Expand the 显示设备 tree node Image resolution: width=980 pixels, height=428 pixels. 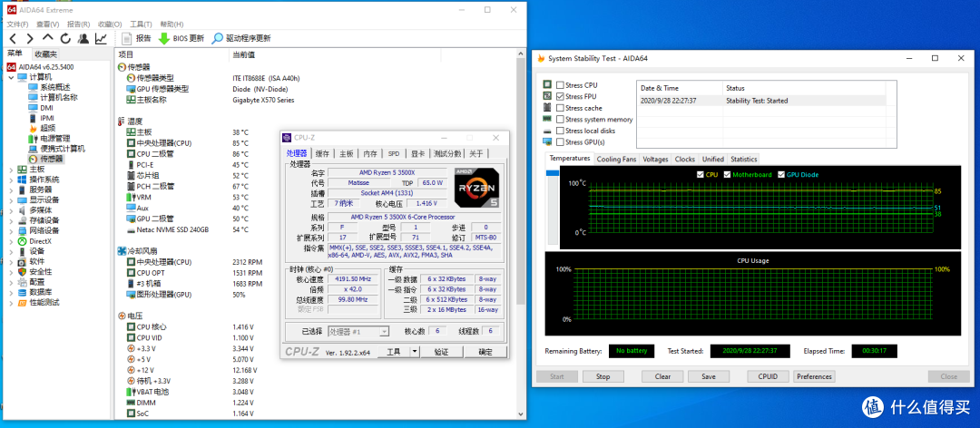11,199
